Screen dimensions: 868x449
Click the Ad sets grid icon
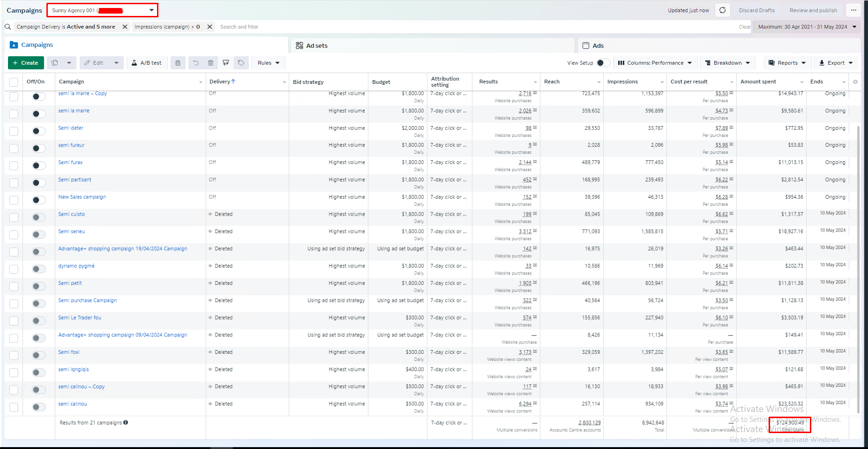pos(299,45)
